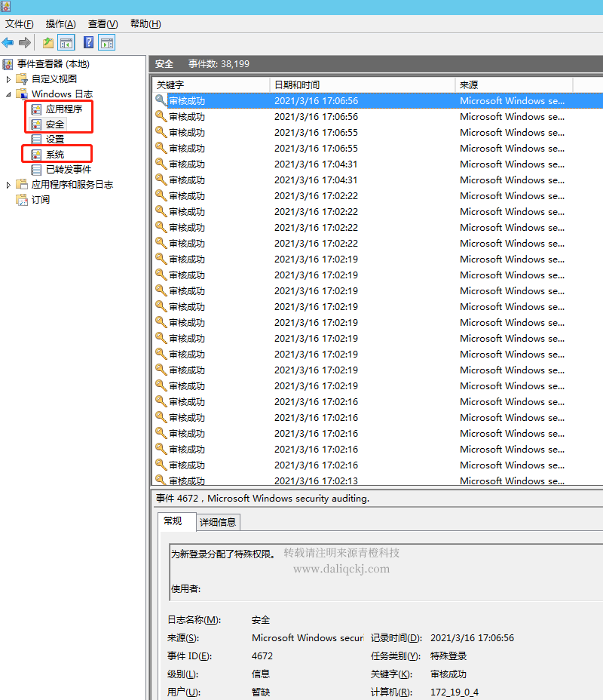Click the 记录时间 value 2021/3/16 17:06:56
603x700 pixels.
(473, 638)
